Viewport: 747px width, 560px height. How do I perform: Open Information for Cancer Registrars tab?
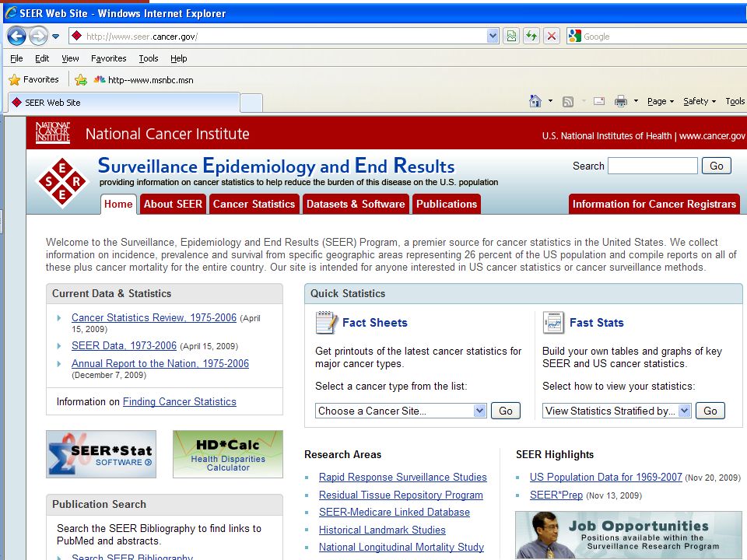tap(654, 205)
